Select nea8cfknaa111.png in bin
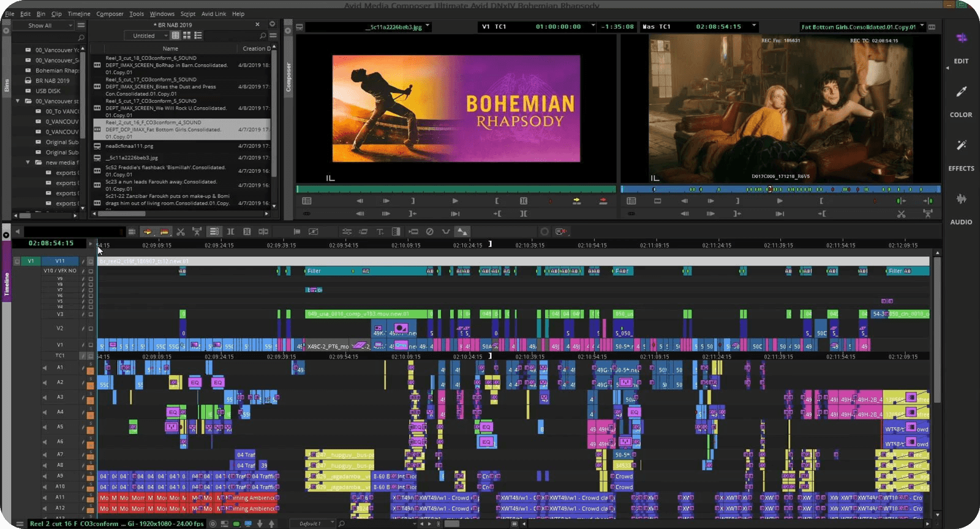980x529 pixels. point(129,146)
